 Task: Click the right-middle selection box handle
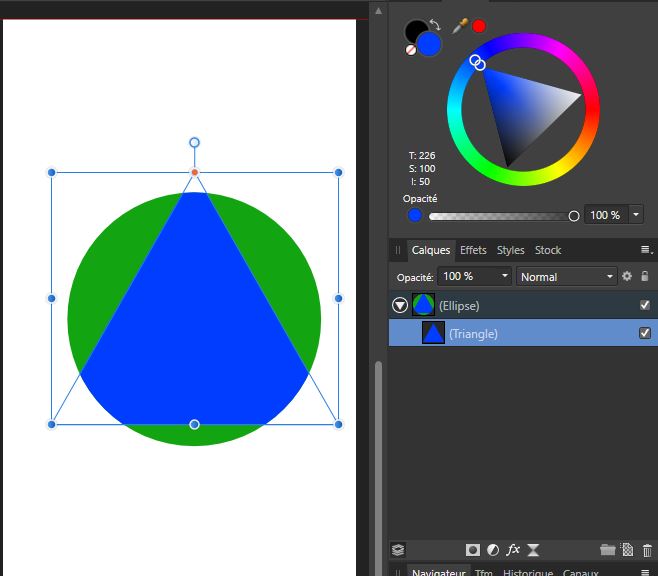(x=338, y=298)
